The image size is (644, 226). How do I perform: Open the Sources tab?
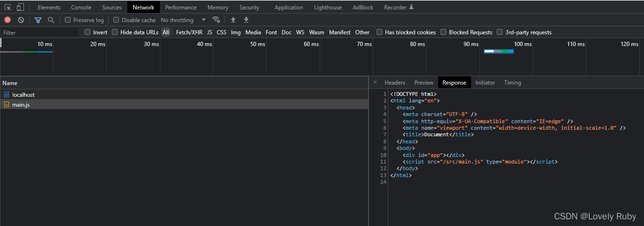tap(112, 7)
